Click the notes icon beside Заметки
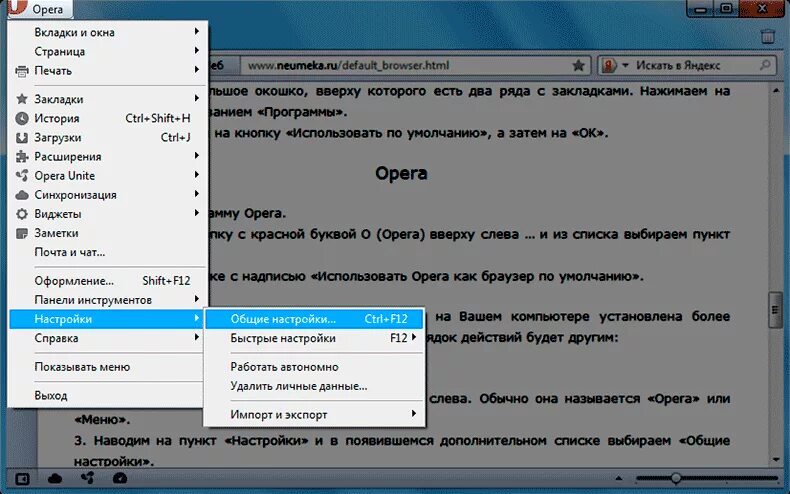The height and width of the screenshot is (494, 790). (x=22, y=233)
